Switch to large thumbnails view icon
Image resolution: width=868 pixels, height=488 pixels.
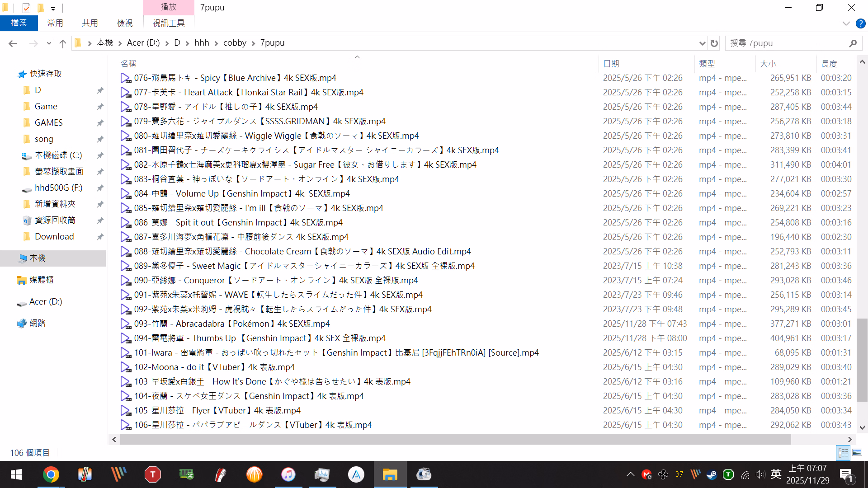(x=857, y=452)
